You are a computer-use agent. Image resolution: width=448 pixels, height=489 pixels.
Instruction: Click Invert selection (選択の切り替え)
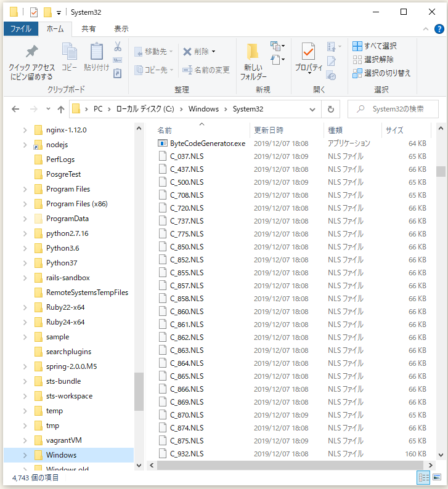click(x=381, y=73)
